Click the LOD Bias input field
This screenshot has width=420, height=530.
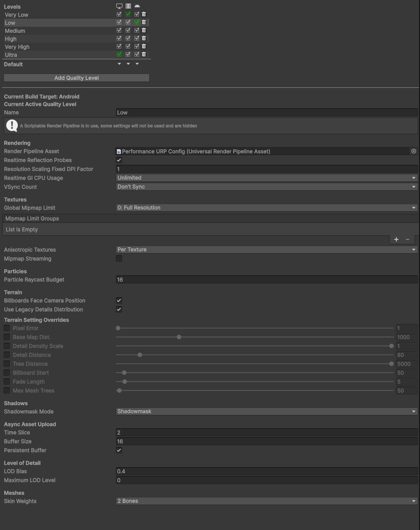tap(266, 471)
